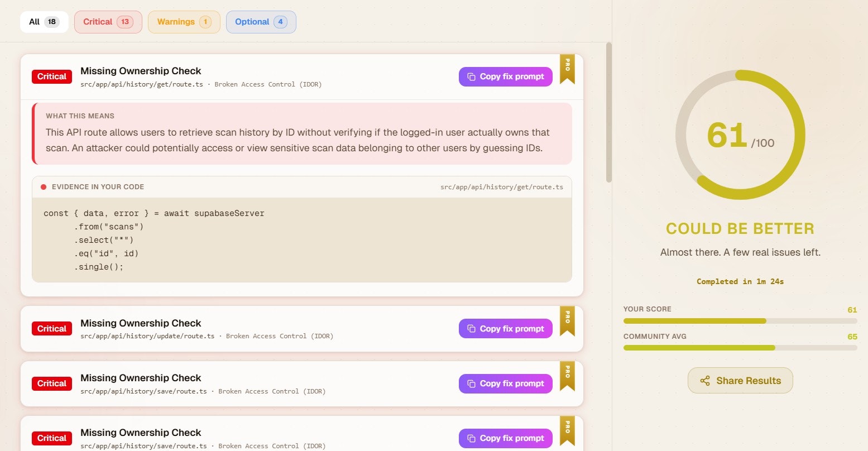Click the code evidence snippet block
The image size is (868, 451).
click(x=302, y=240)
